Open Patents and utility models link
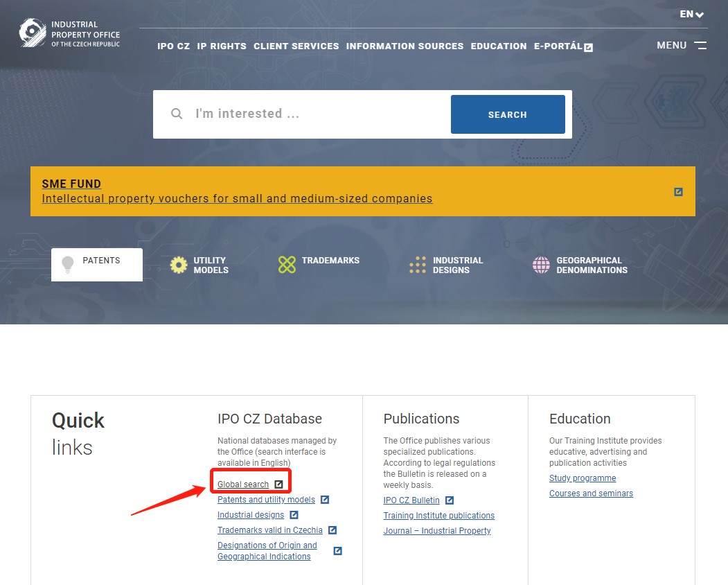The image size is (728, 585). click(266, 500)
